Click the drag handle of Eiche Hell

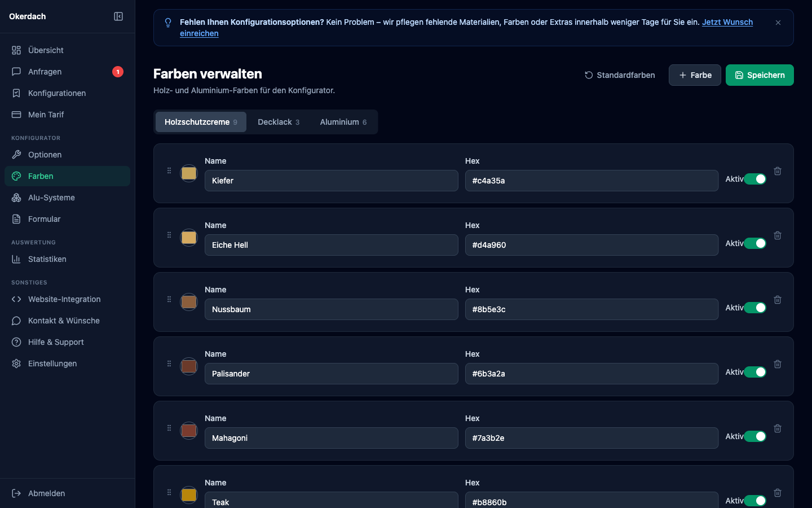[169, 235]
